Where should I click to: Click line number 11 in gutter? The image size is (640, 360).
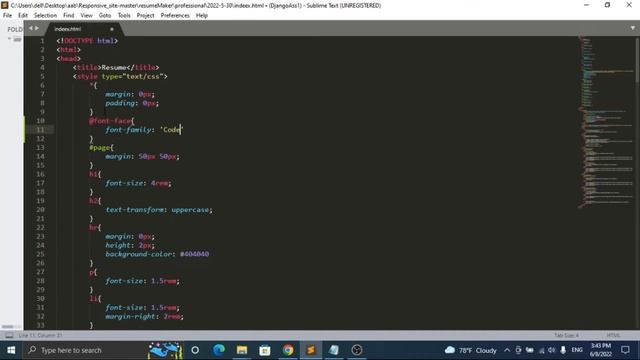40,130
